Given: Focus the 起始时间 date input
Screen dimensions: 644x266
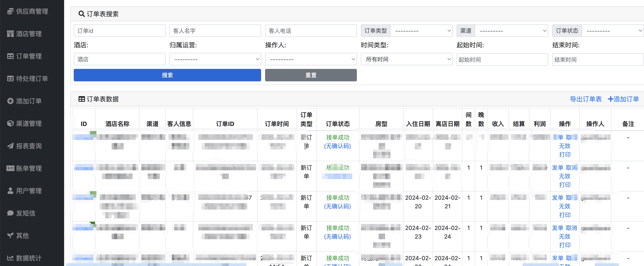Looking at the screenshot, I should tap(502, 59).
